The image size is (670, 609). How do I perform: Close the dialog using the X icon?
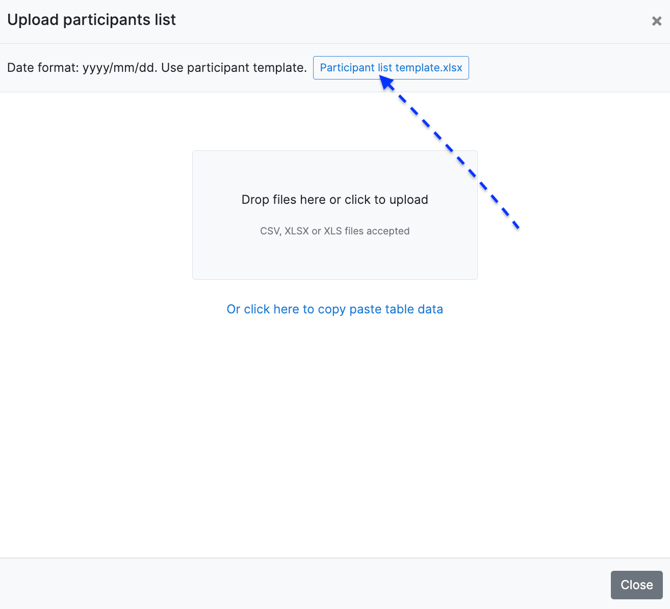point(656,21)
